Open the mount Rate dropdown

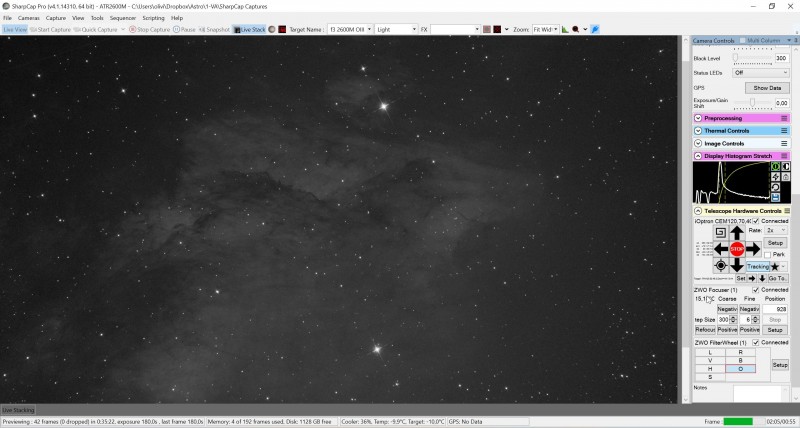click(776, 231)
